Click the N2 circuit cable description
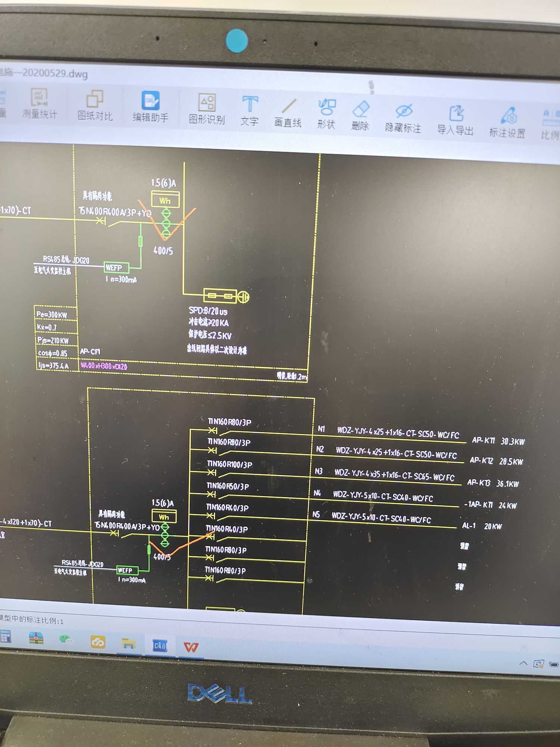 click(396, 453)
